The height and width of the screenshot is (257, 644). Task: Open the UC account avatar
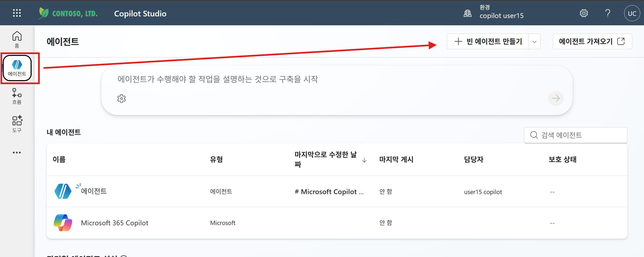pyautogui.click(x=632, y=13)
